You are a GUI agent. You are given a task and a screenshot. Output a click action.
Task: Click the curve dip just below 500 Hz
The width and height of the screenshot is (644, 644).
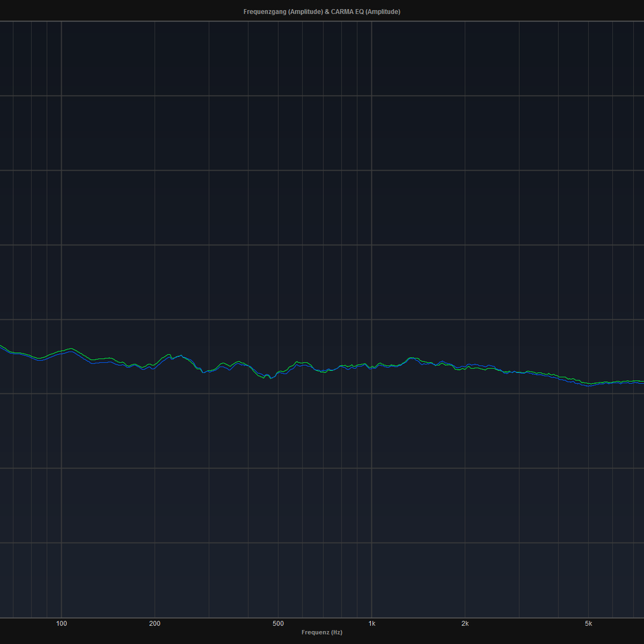click(270, 378)
